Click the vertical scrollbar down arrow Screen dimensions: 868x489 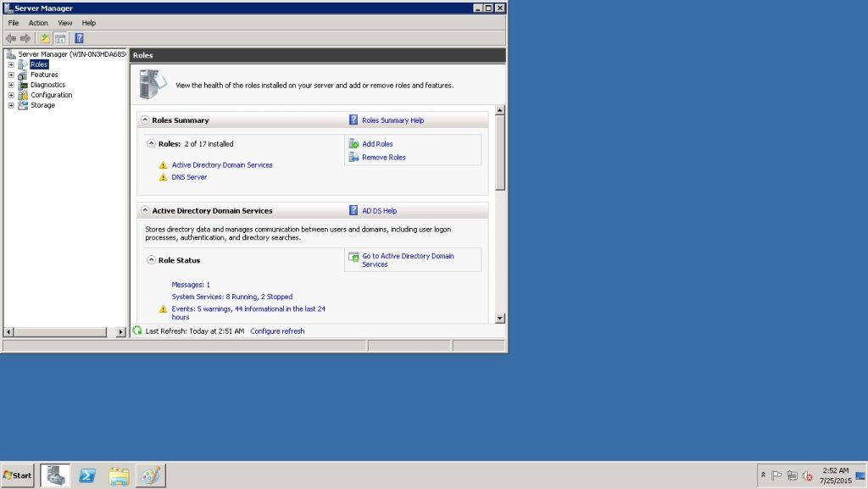click(499, 318)
